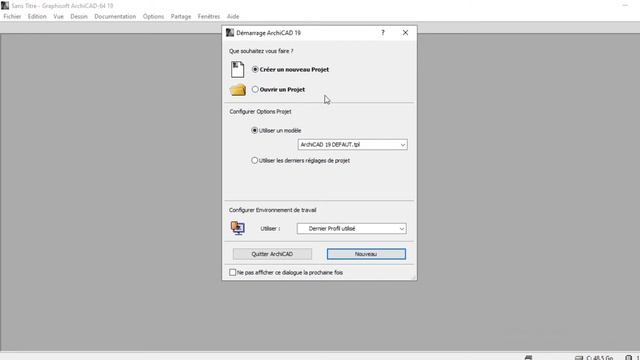Minimize the main ArchiCAD window
The image size is (640, 360).
click(625, 6)
